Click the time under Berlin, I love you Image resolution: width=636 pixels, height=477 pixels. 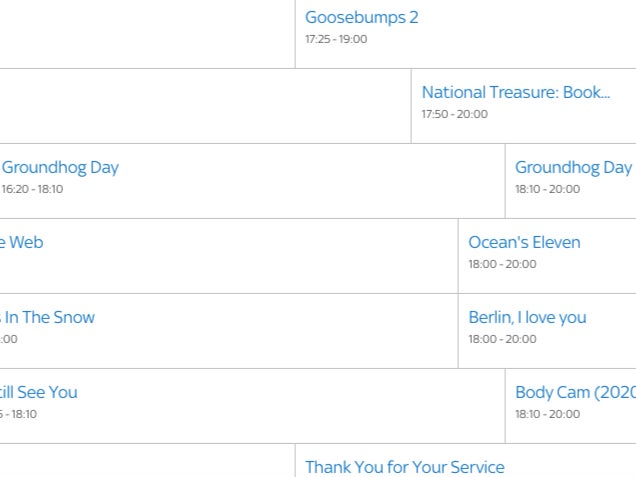(x=502, y=339)
